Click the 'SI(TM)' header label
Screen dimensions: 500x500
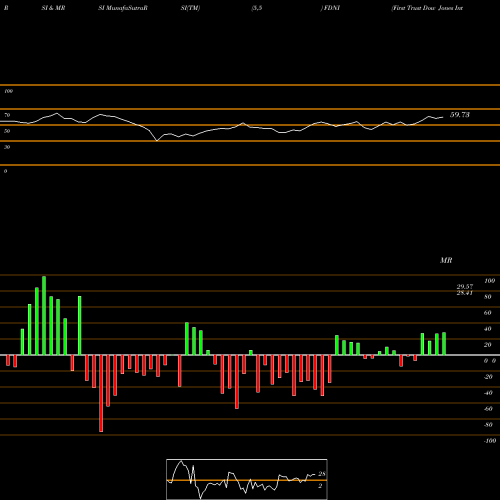point(190,8)
